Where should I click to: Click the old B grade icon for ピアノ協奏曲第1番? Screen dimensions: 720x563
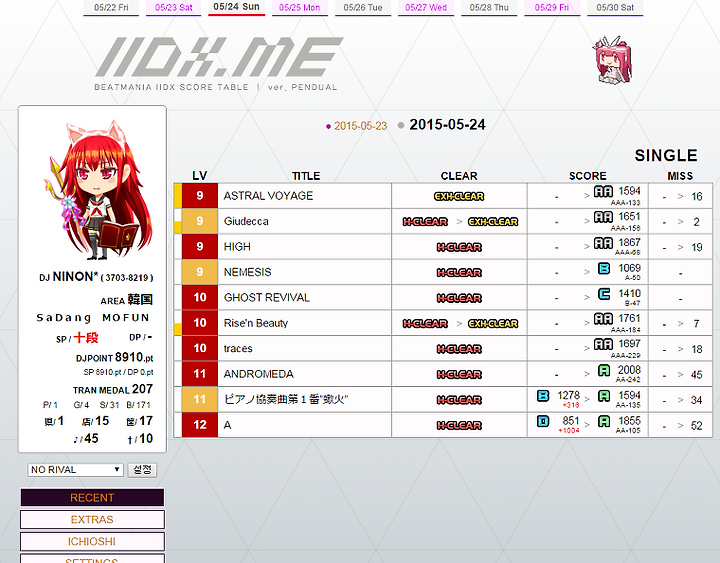coord(543,395)
